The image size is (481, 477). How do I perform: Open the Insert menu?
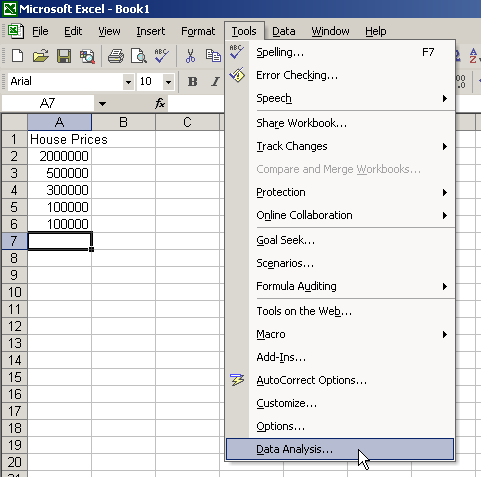tap(150, 31)
